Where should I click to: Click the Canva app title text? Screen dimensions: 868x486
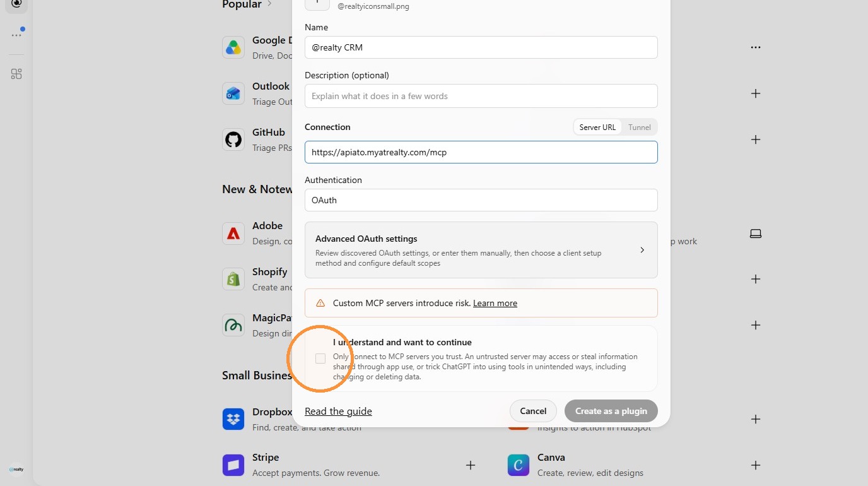click(x=551, y=458)
